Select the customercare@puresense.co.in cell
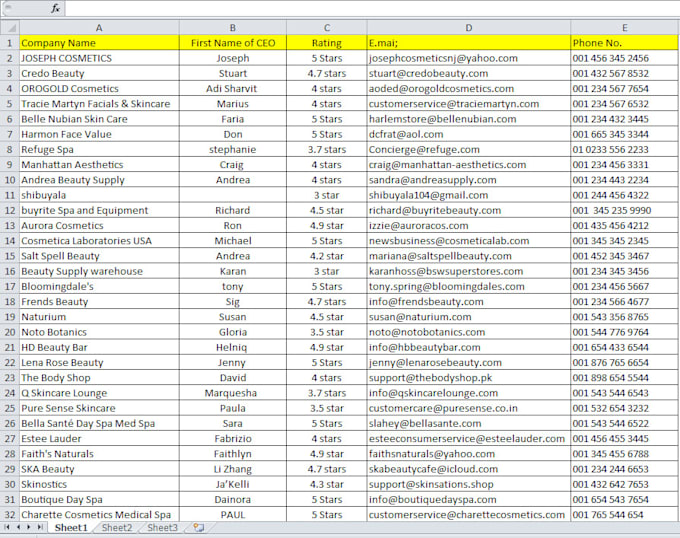The height and width of the screenshot is (538, 680). [469, 408]
